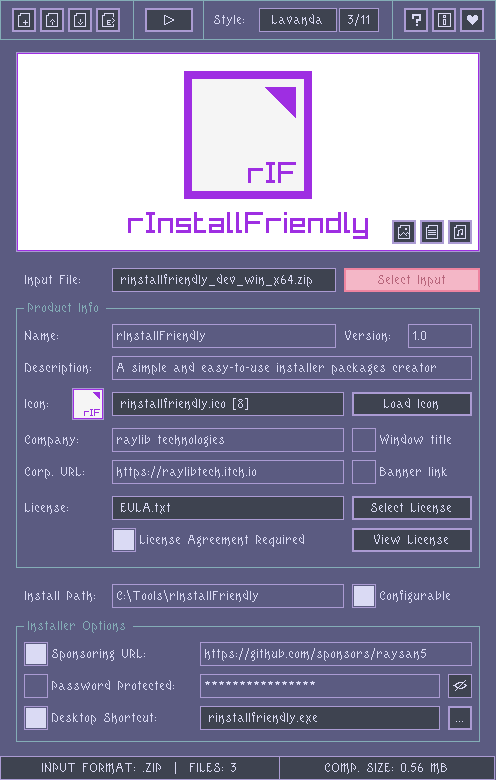
Task: Edit the Company field
Action: [228, 440]
